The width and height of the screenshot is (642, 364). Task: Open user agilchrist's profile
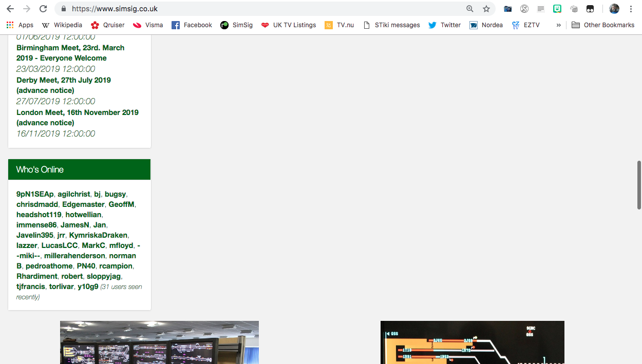[x=74, y=194]
